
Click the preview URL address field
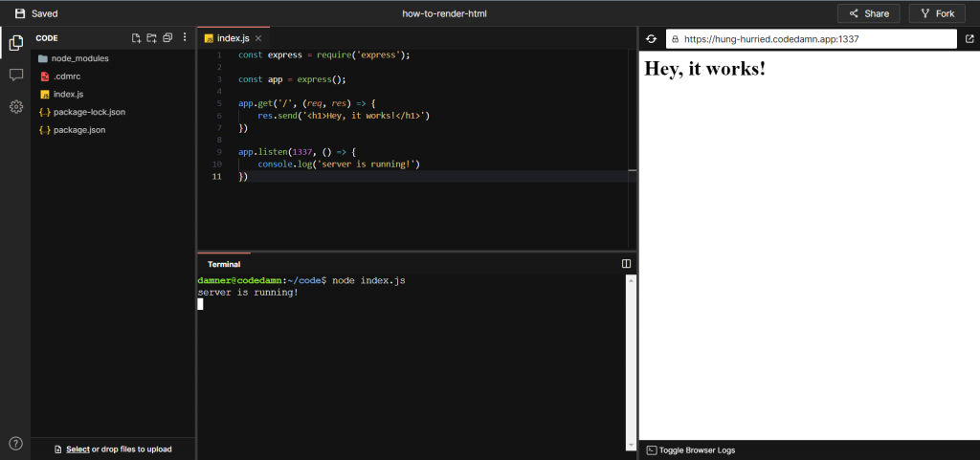tap(812, 38)
